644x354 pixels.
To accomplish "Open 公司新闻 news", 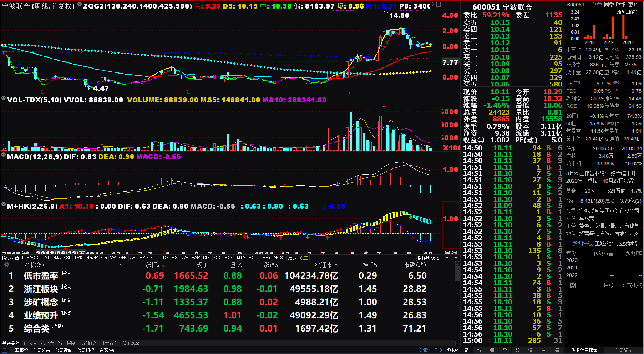I will click(64, 350).
